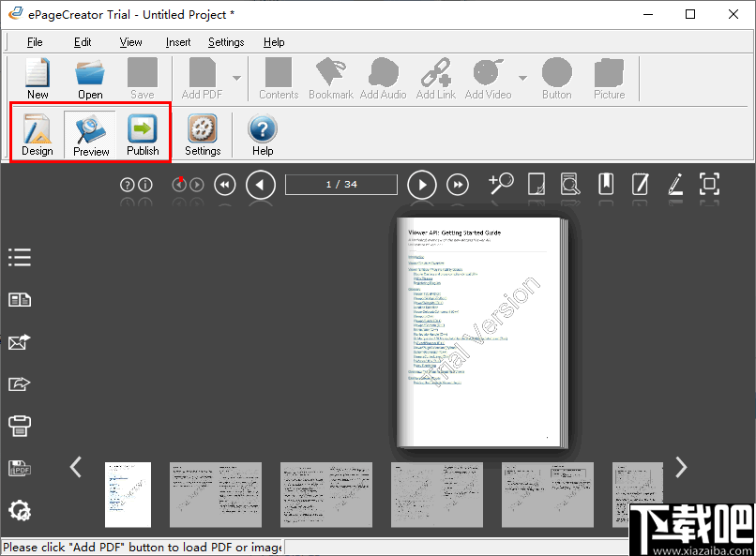Go to the next page
The image size is (756, 556).
(422, 185)
